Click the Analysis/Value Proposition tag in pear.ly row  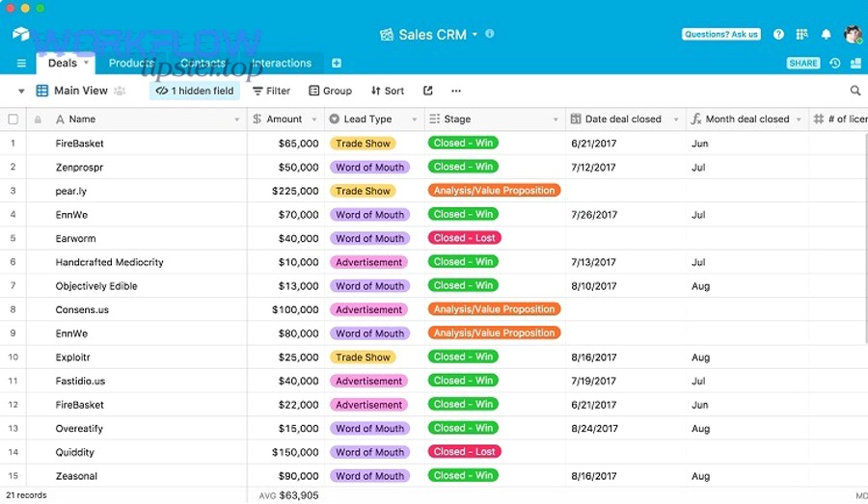494,190
